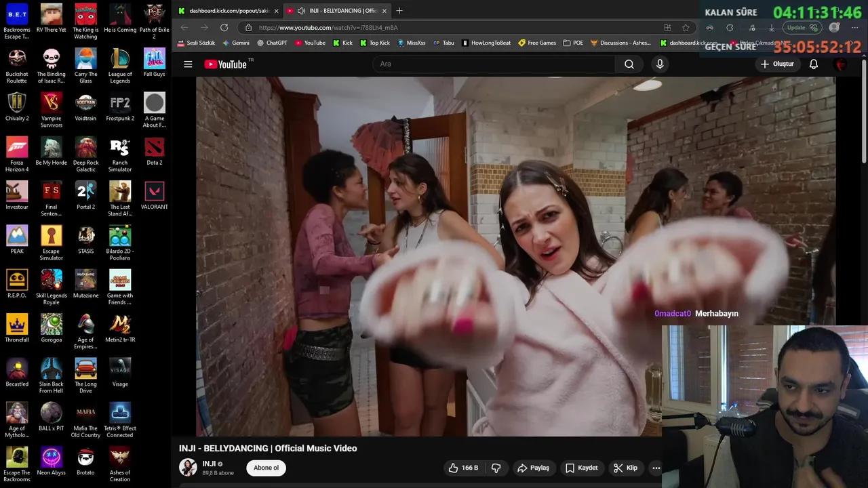Like the video showing 166 B
This screenshot has width=868, height=488.
[463, 468]
